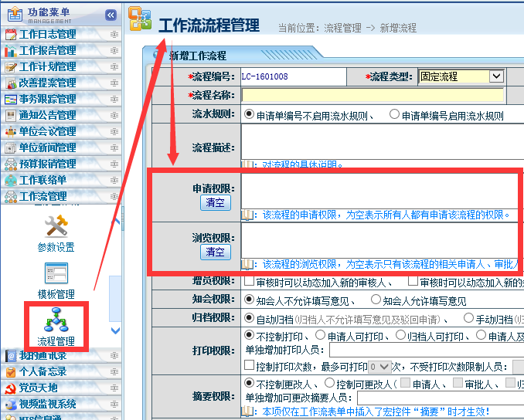The image size is (524, 420).
Task: Open the 模板管理 template icon
Action: [56, 274]
